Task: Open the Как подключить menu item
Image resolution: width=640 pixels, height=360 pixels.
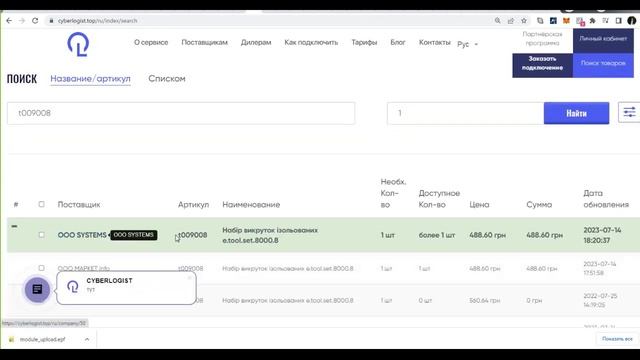Action: click(311, 42)
